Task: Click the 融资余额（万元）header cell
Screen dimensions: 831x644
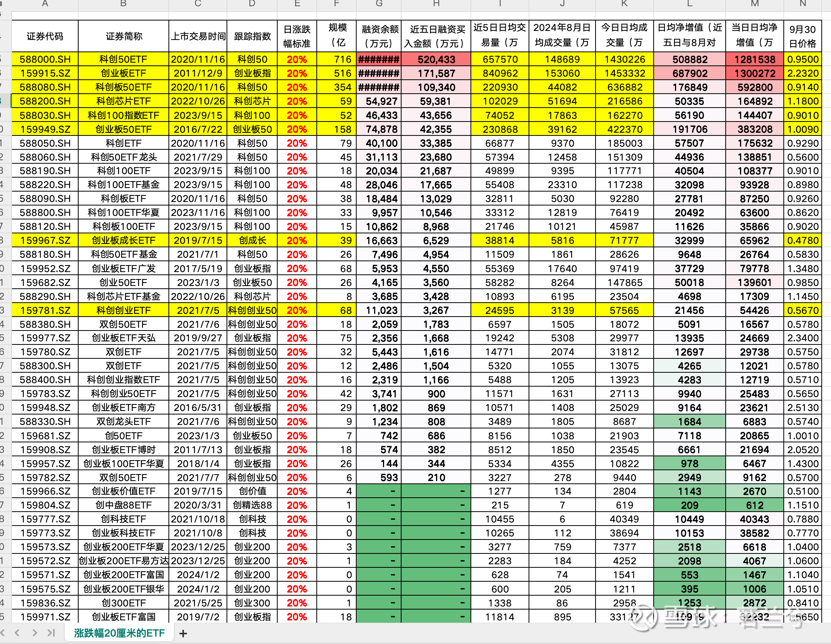Action: [379, 36]
